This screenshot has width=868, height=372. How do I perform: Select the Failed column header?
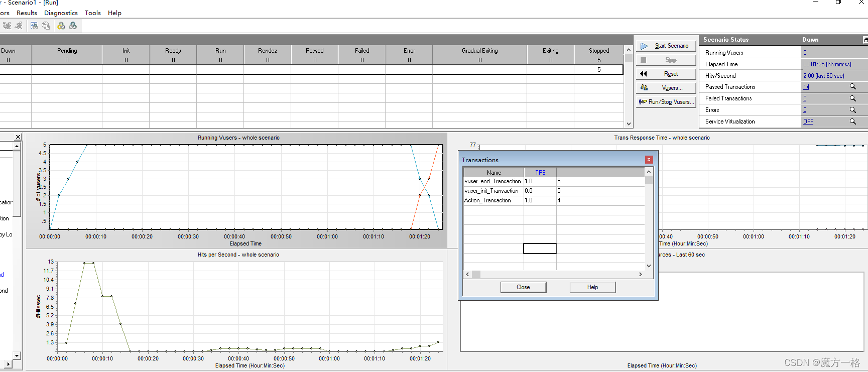pyautogui.click(x=362, y=51)
